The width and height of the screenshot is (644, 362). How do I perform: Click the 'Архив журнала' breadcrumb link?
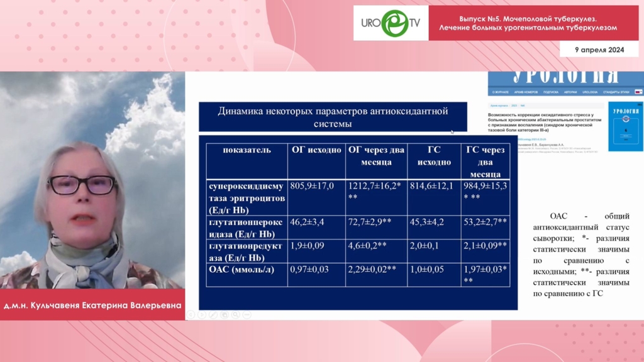click(x=499, y=106)
